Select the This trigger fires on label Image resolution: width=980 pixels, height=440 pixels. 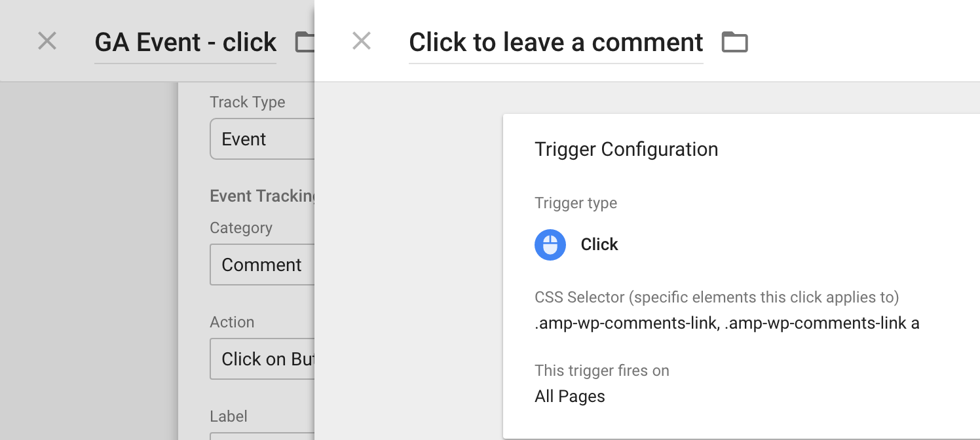coord(602,371)
